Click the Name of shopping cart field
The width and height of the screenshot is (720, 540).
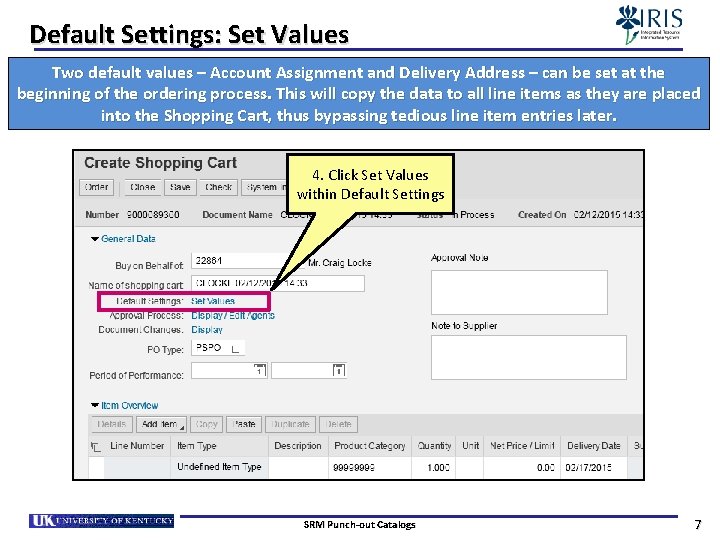tap(278, 283)
